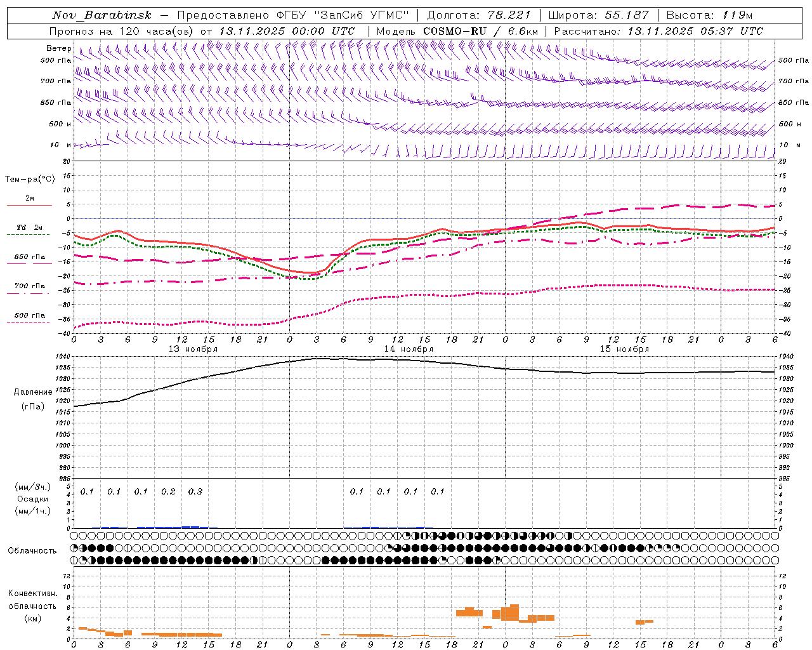812x650 pixels.
Task: Click the 0.2 precipitation amount
Action: [168, 492]
